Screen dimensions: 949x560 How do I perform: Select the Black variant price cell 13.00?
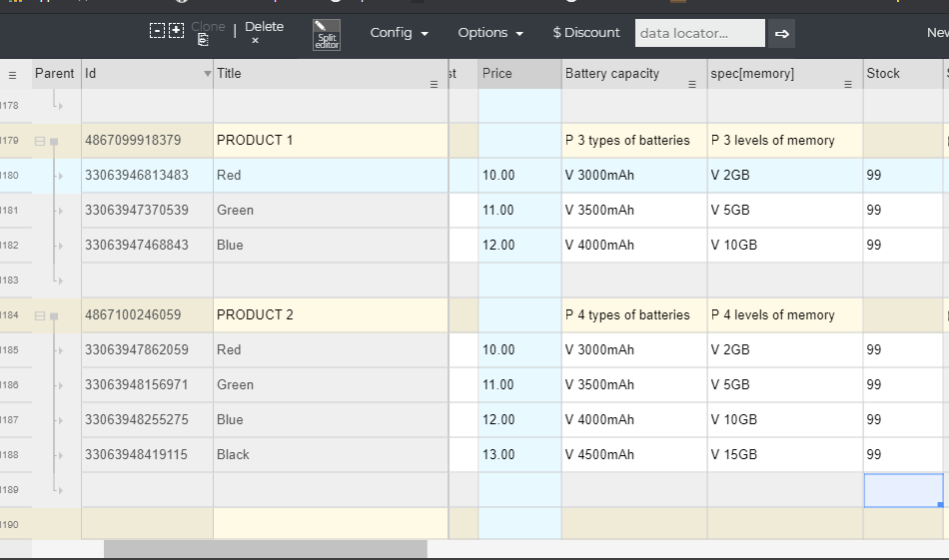518,455
